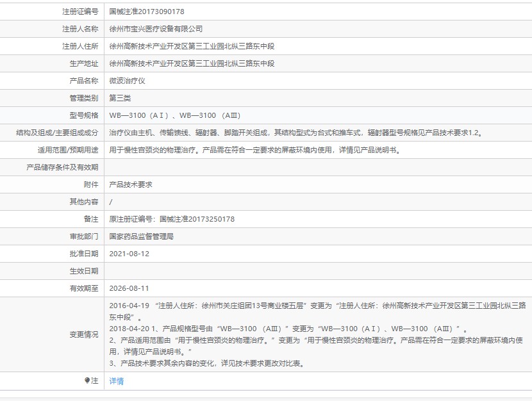532x401 pixels.
Task: Select the structure description starting 治疗仪由主机
Action: 296,133
